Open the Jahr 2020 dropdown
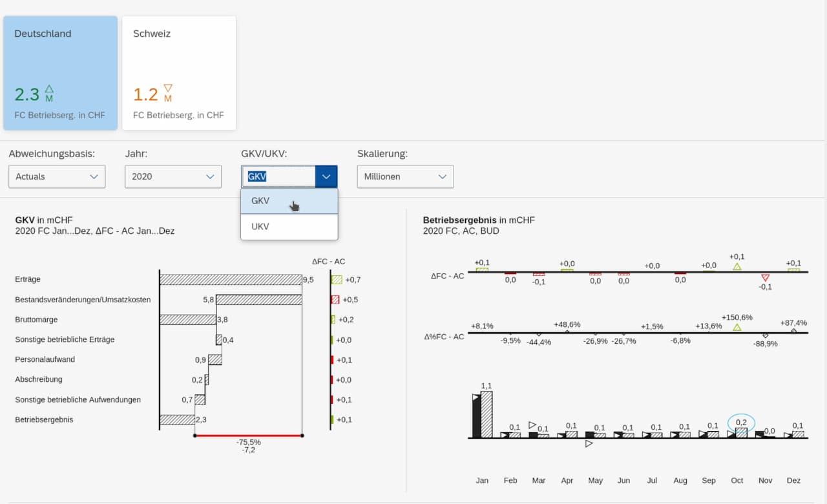Screen dimensions: 827x504 [173, 176]
